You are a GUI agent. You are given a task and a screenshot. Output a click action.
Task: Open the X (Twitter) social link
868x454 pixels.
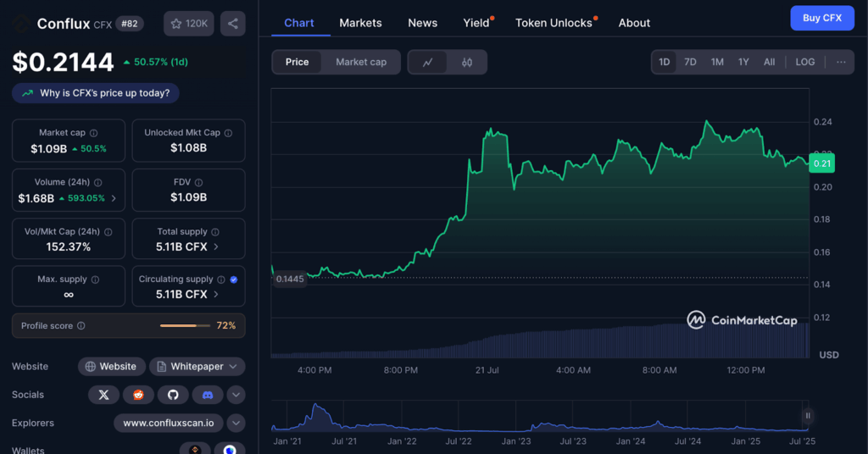coord(103,395)
